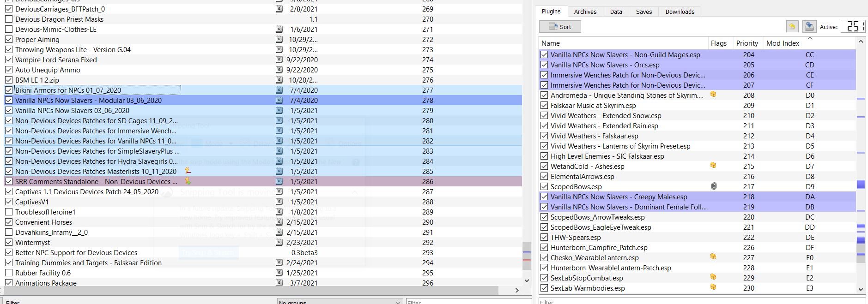Click the paperclip flag on ScopedBows.esp

pos(714,186)
